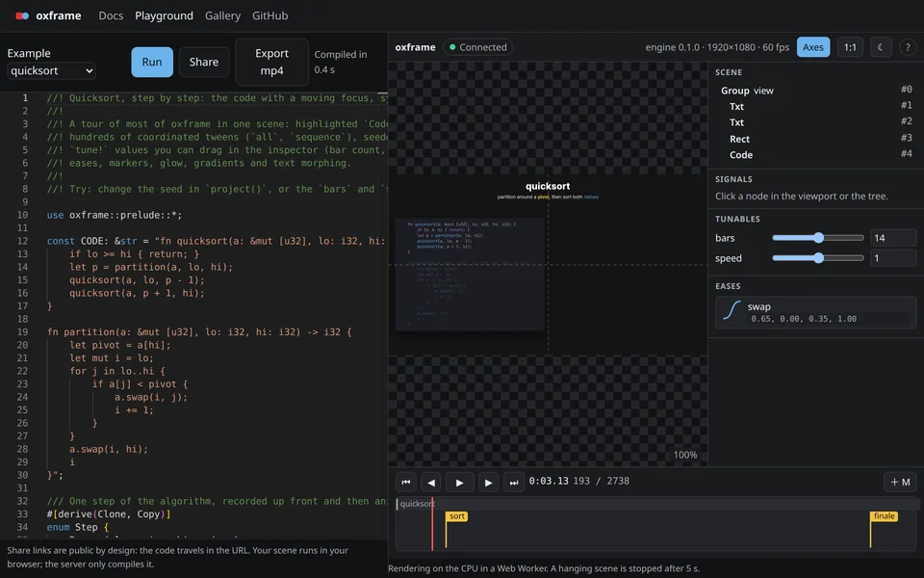Click the 'let pivot = a[hi];' line

point(119,345)
